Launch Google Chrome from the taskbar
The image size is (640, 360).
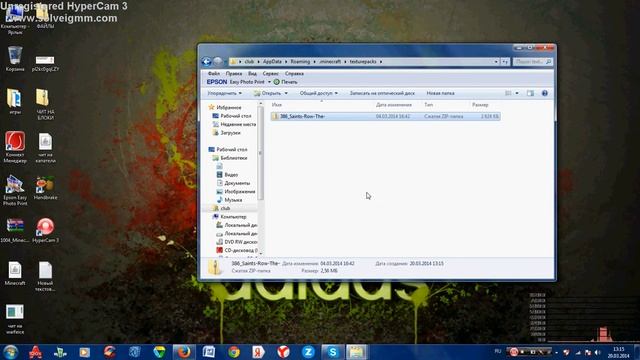[234, 352]
